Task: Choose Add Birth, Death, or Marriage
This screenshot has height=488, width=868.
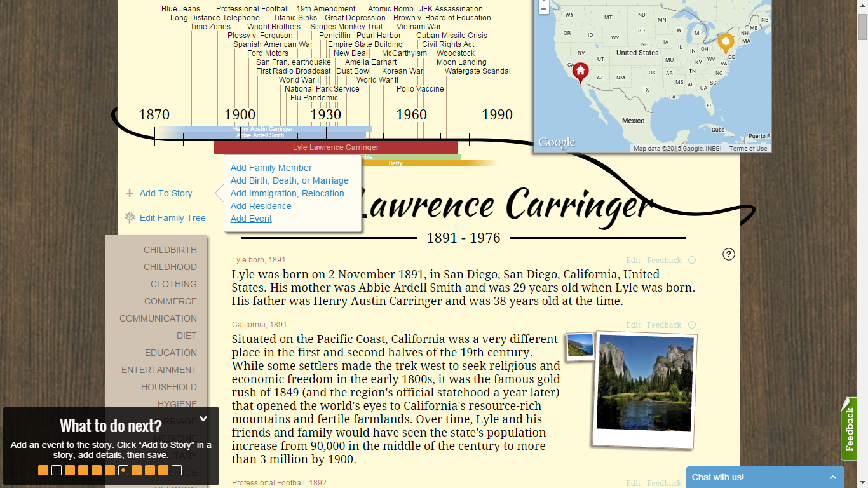Action: coord(290,180)
